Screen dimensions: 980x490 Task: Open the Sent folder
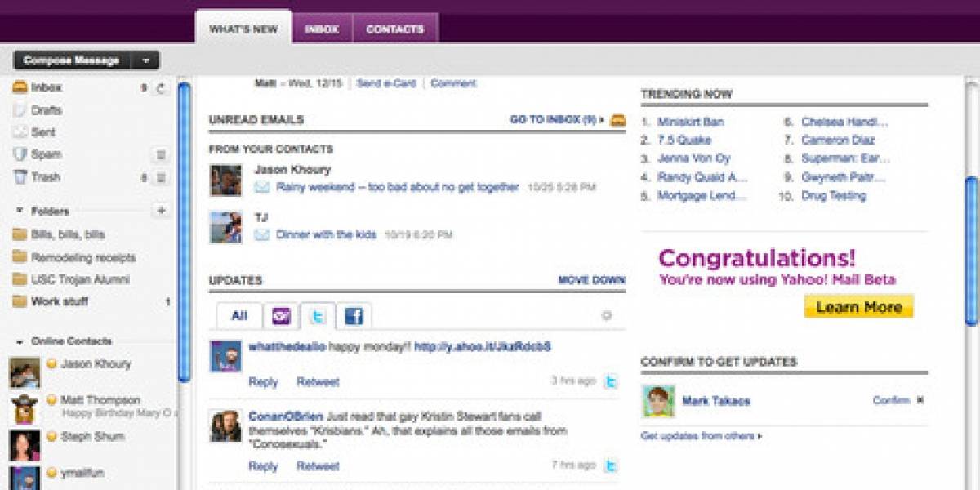[43, 132]
